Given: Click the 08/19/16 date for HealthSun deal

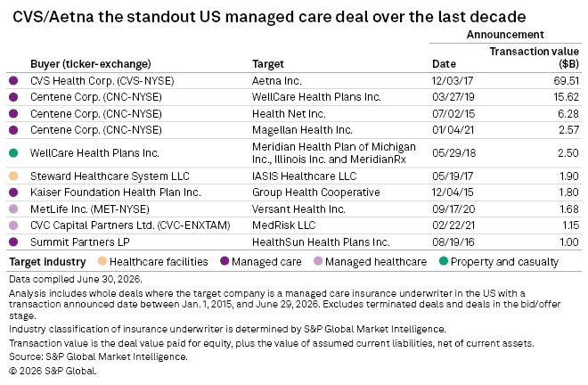Looking at the screenshot, I should click(x=453, y=242).
